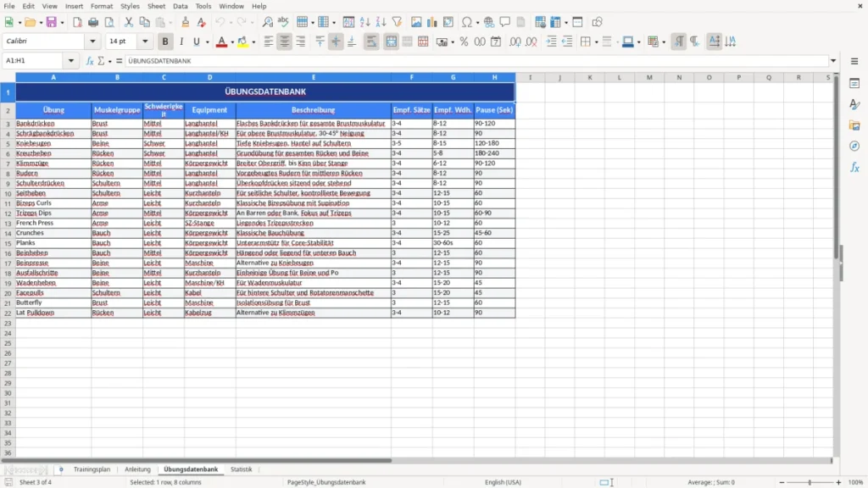Image resolution: width=868 pixels, height=488 pixels.
Task: Toggle Merge and Center Cells
Action: 391,42
